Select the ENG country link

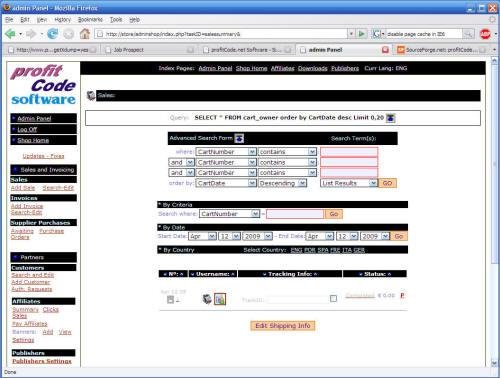(296, 250)
